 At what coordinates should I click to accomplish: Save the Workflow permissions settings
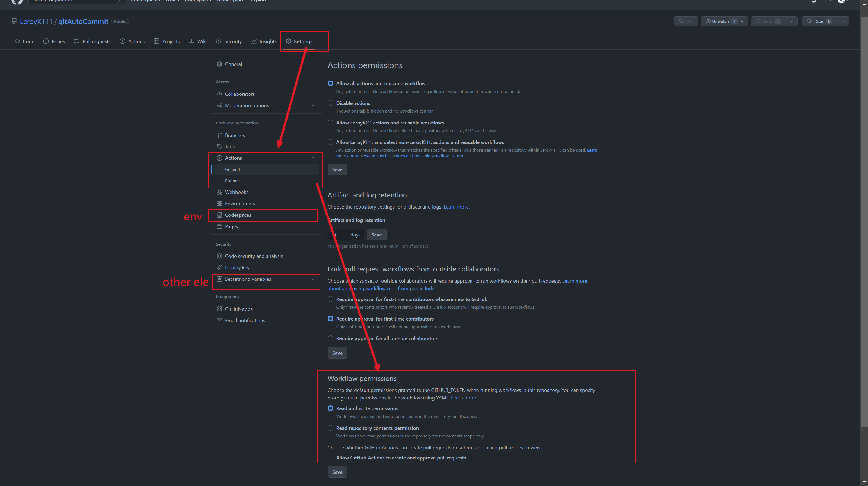coord(337,472)
